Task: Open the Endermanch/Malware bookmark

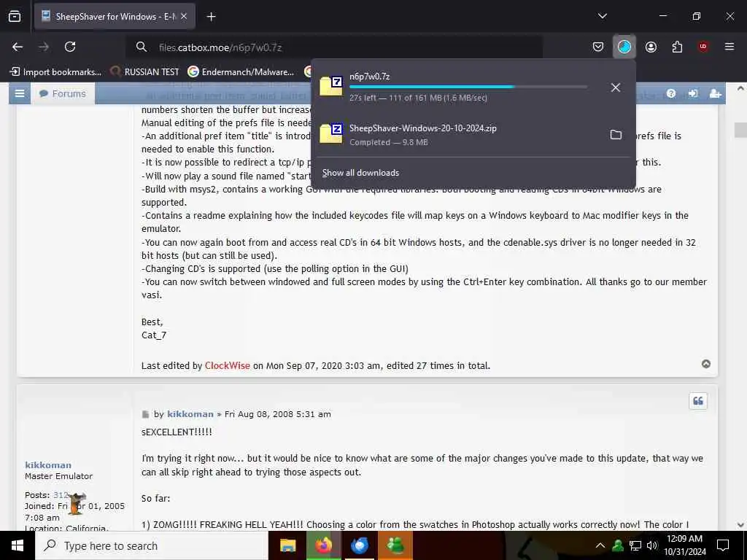Action: pos(241,72)
